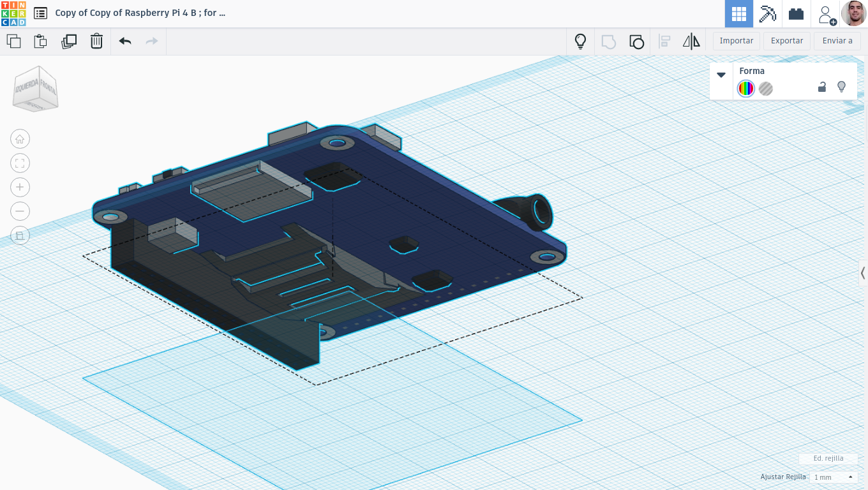This screenshot has height=490, width=868.
Task: Collapse the Forma inspector panel
Action: (x=721, y=75)
